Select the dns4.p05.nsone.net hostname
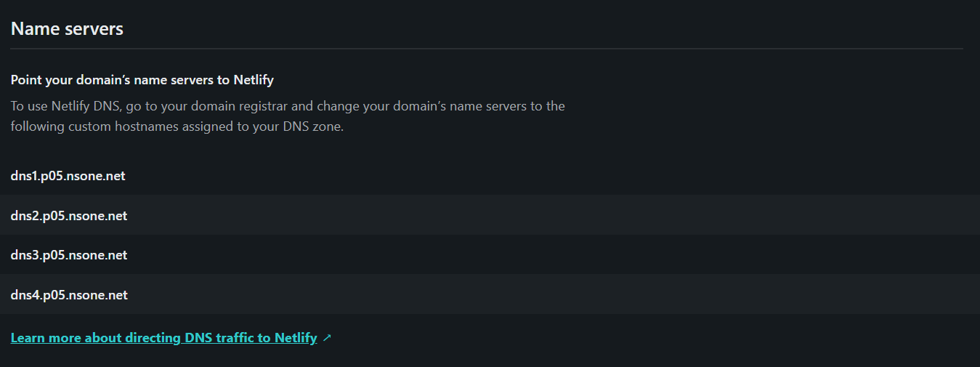This screenshot has width=980, height=367. 69,295
